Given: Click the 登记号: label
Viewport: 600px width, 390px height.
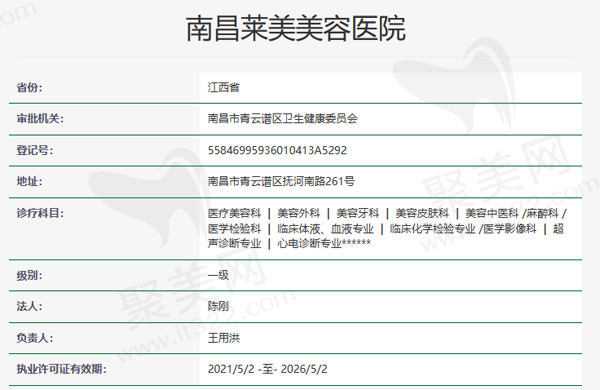Looking at the screenshot, I should [x=35, y=150].
